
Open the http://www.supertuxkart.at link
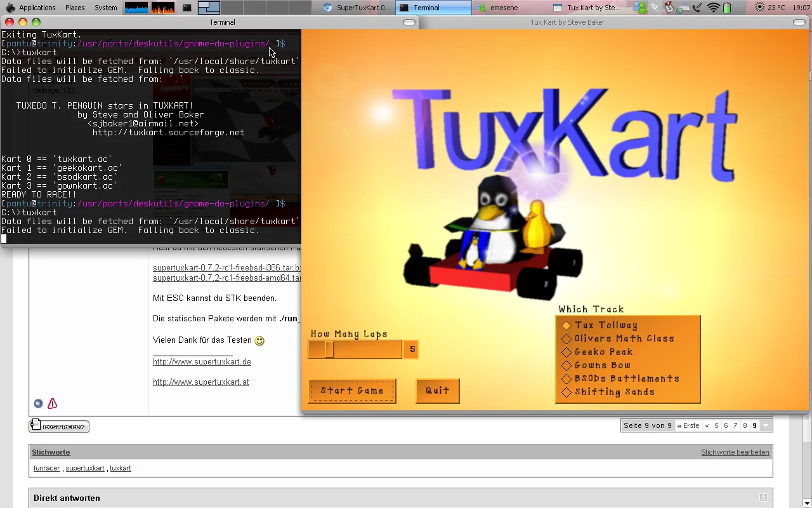[x=200, y=382]
